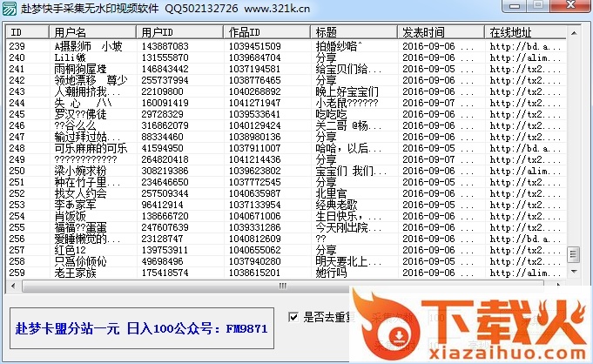This screenshot has width=593, height=364.
Task: Sort by the ID column header
Action: click(27, 32)
